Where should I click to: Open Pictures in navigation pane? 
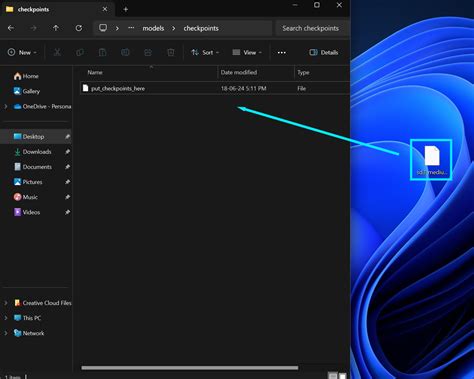click(28, 182)
